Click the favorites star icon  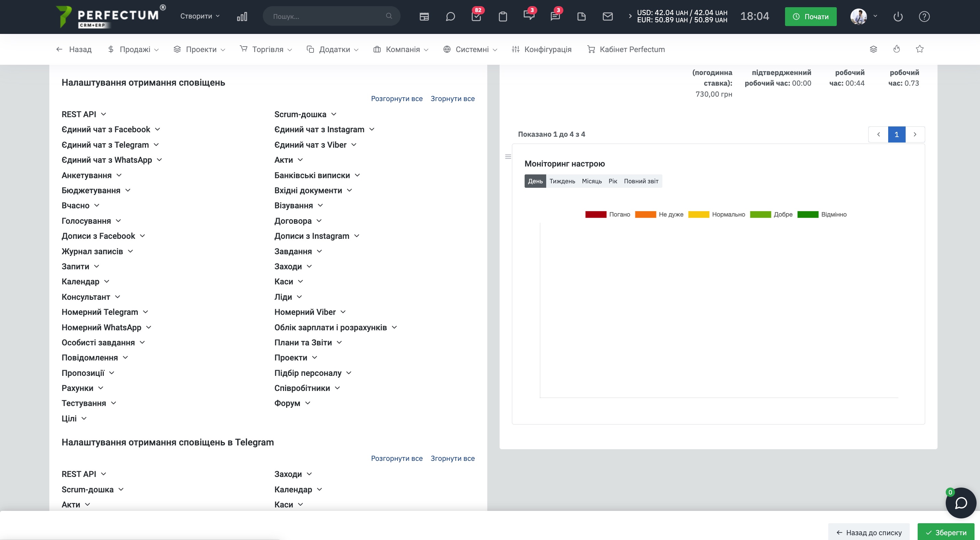coord(919,49)
